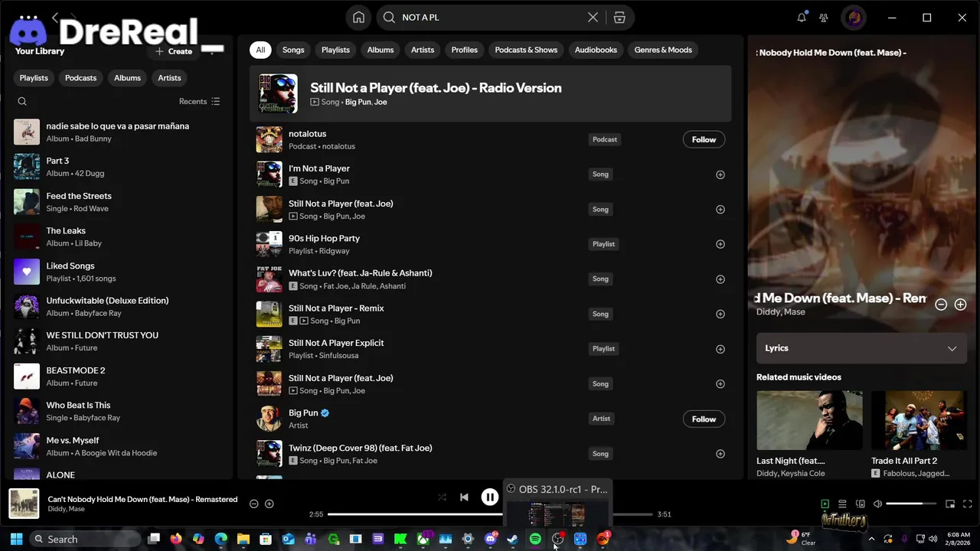This screenshot has height=551, width=980.
Task: Select the All search filter
Action: [x=260, y=50]
